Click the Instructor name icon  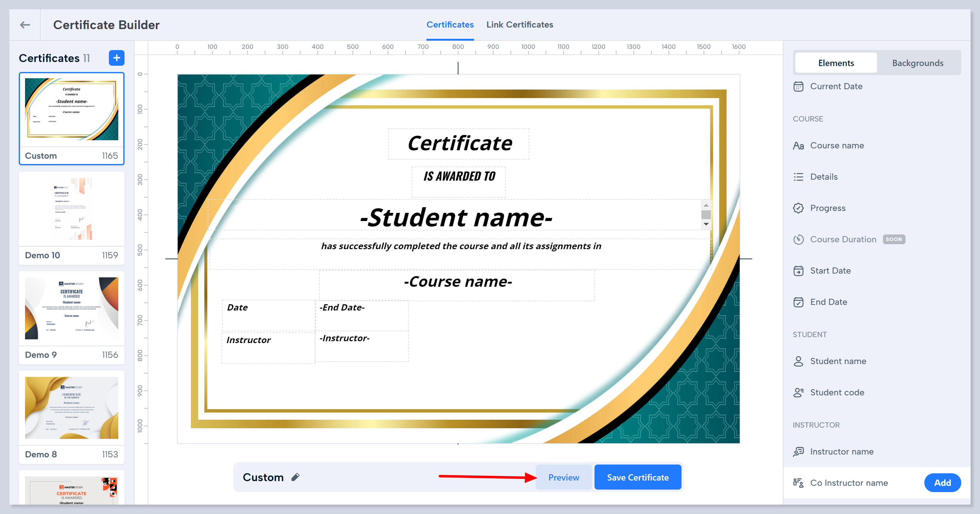798,452
